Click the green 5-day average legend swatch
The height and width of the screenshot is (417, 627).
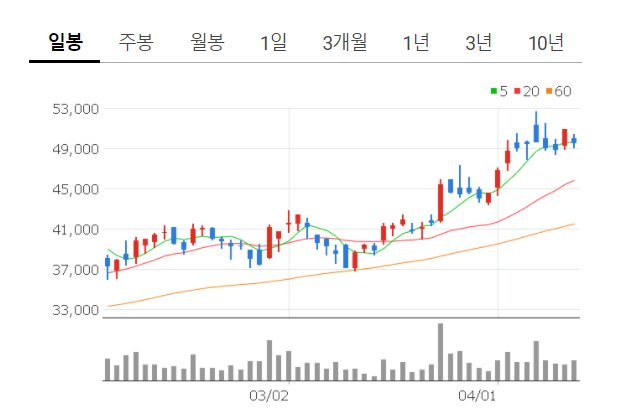point(494,91)
